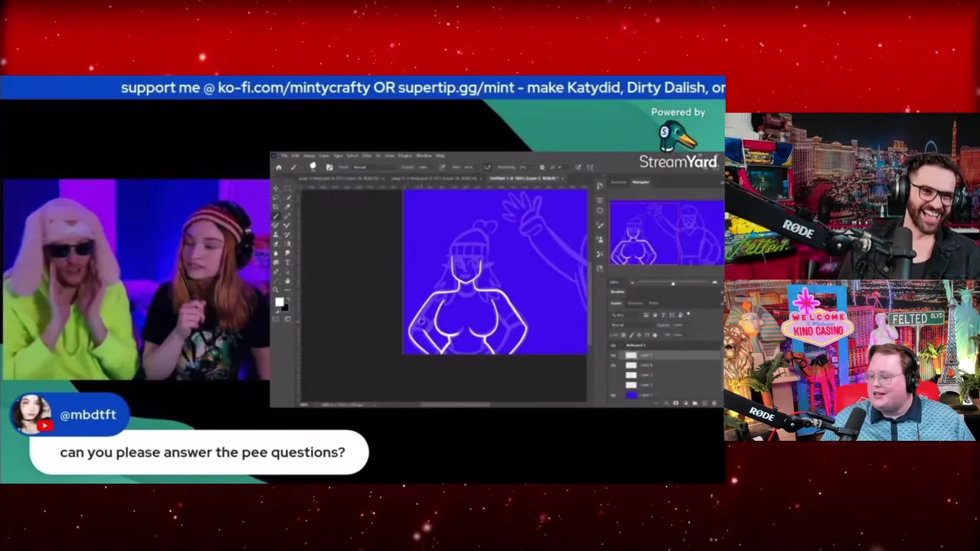980x551 pixels.
Task: Click Navigator zoom-out small mountains icon
Action: click(632, 283)
